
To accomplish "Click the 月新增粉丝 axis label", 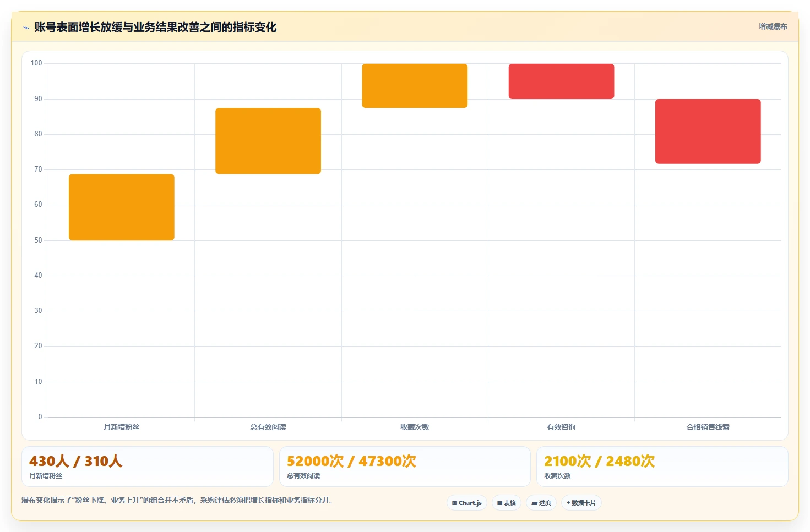I will 122,427.
